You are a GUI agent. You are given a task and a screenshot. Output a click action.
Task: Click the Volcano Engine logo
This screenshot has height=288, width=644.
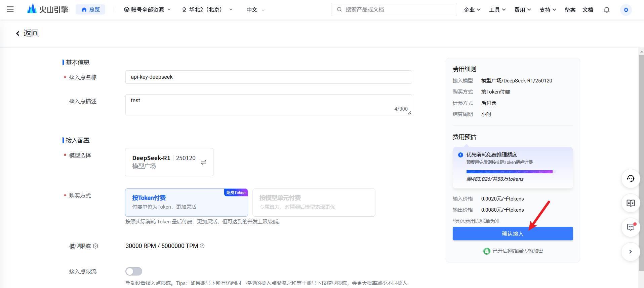pyautogui.click(x=47, y=9)
